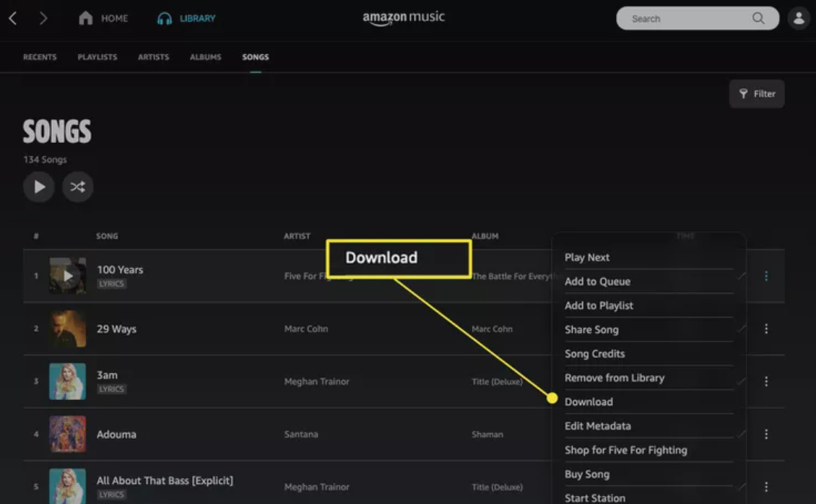816x504 pixels.
Task: Open the options menu for 29 Ways
Action: [765, 329]
